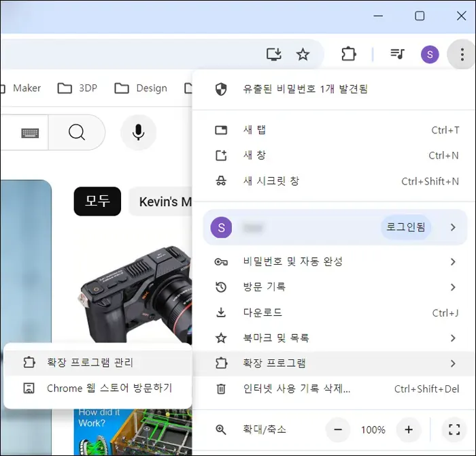Select the Kevin's M filter chip

161,201
